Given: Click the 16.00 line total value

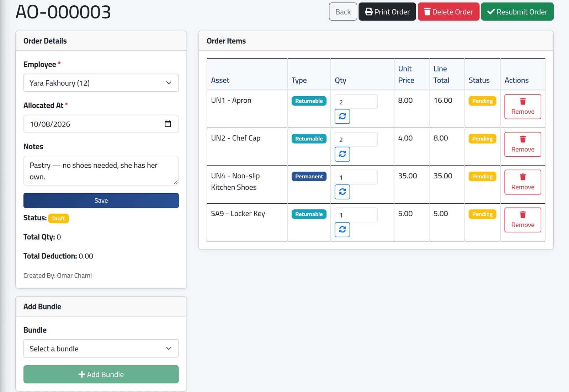Looking at the screenshot, I should pos(443,101).
